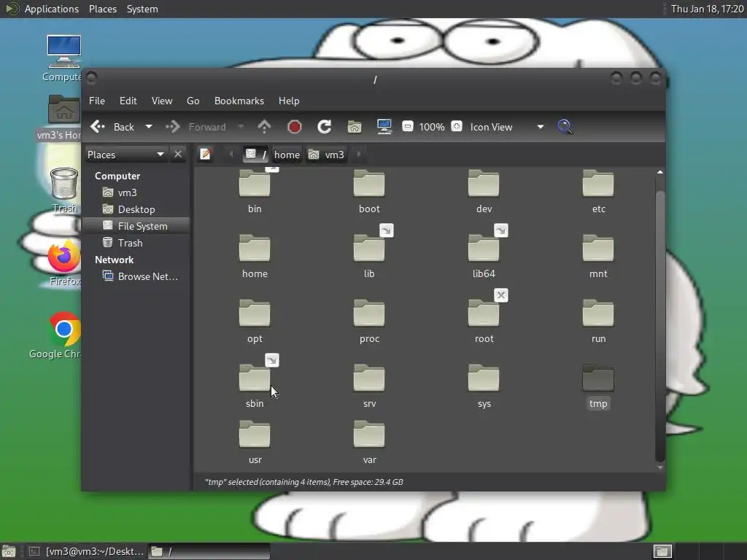Select Trash in the Places sidebar
Screen dimensions: 747x560
(x=136, y=243)
